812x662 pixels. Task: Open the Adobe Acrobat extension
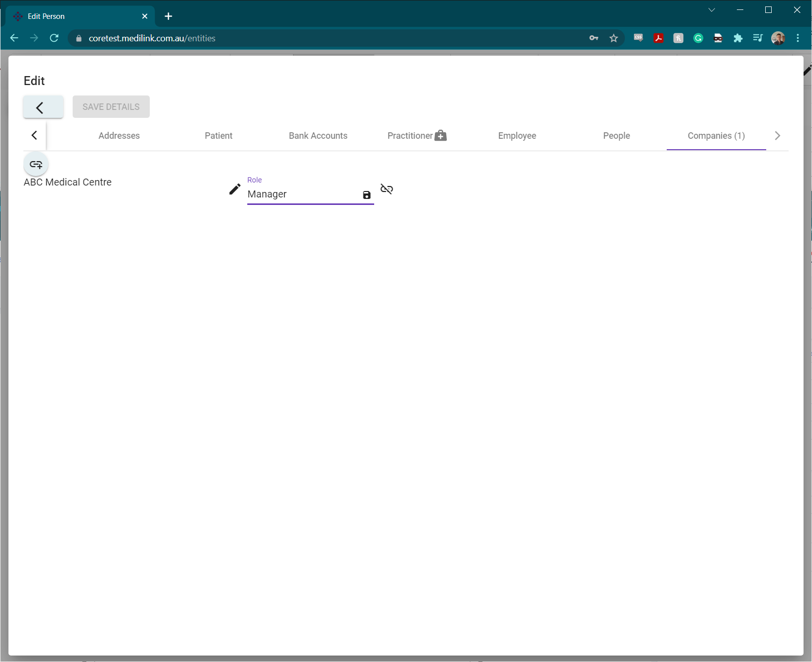[658, 38]
